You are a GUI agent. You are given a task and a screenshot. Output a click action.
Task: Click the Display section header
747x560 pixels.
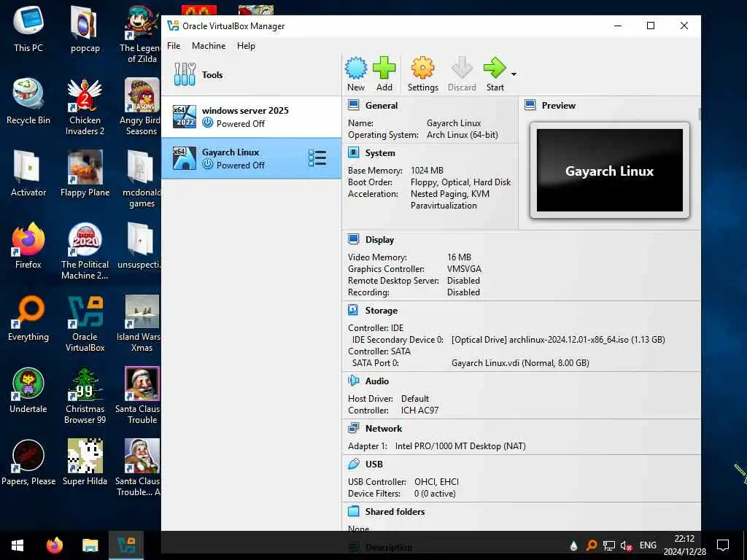[379, 239]
